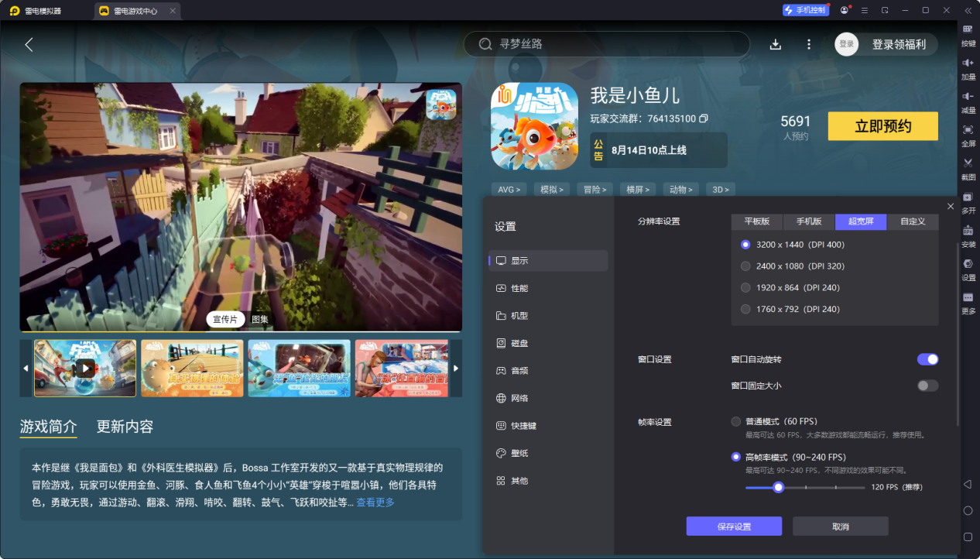Screen dimensions: 980x559
Task: Click the 加量 volume up icon
Action: (x=968, y=62)
